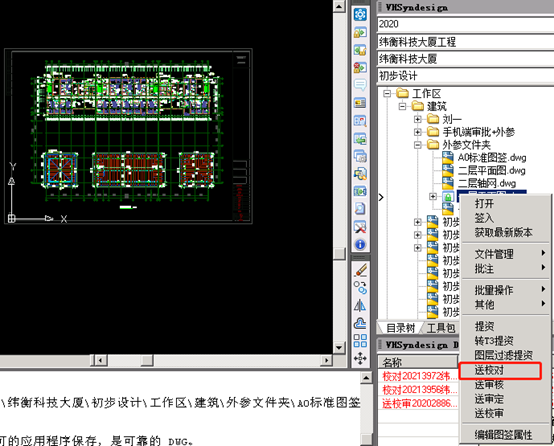Image resolution: width=554 pixels, height=446 pixels.
Task: Collapse the 工作区 folder node
Action: coord(387,94)
